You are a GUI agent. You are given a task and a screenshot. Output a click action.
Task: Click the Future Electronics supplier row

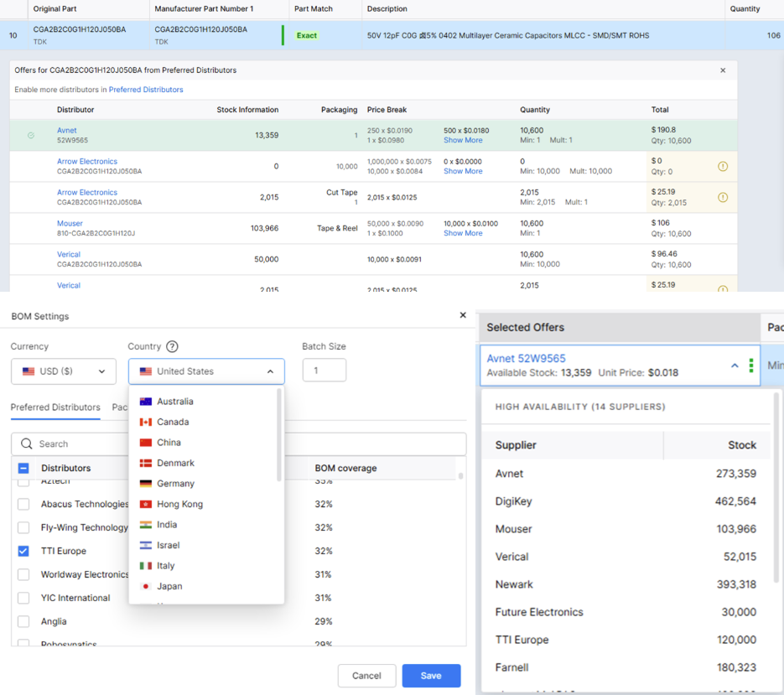(626, 613)
